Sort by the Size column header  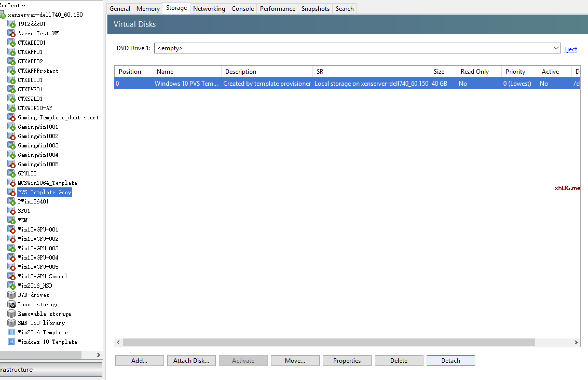click(x=439, y=71)
